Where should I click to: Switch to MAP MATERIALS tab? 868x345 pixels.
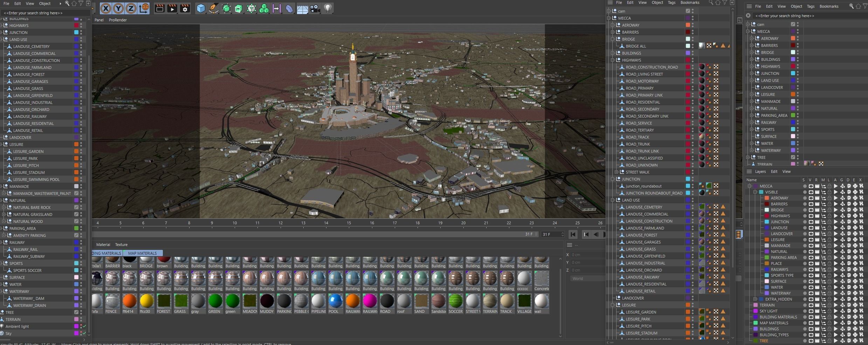(x=143, y=253)
